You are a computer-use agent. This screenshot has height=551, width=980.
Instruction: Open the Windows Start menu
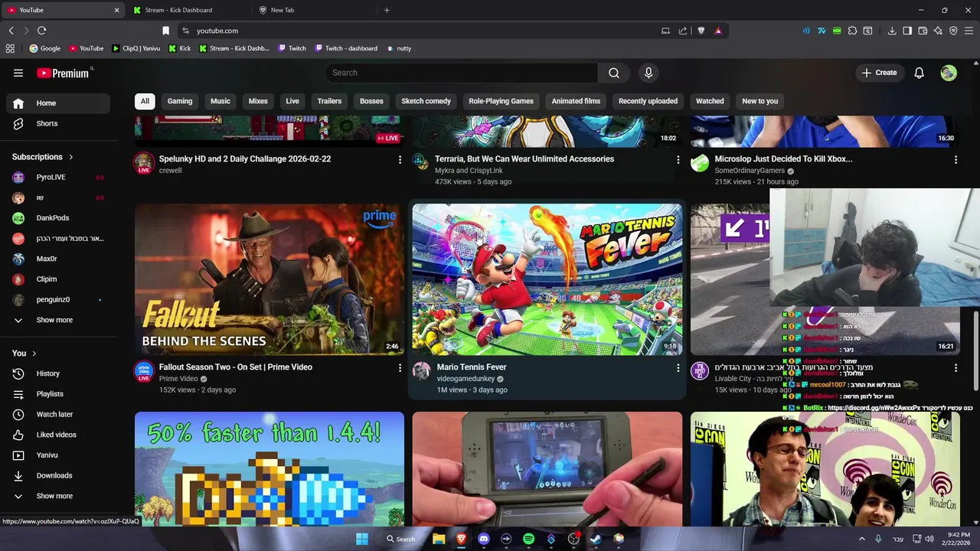click(x=362, y=539)
